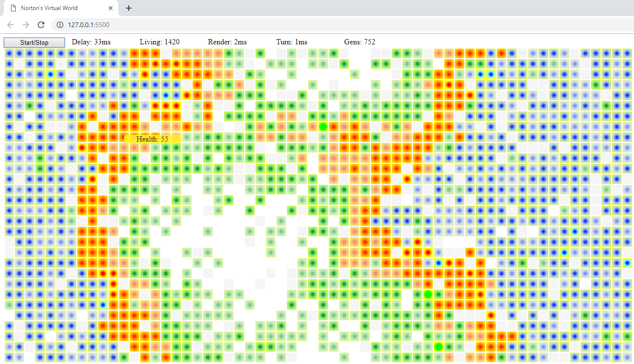Select the Norton's Virtual World tab
Viewport: 634px width, 364px height.
pyautogui.click(x=57, y=8)
